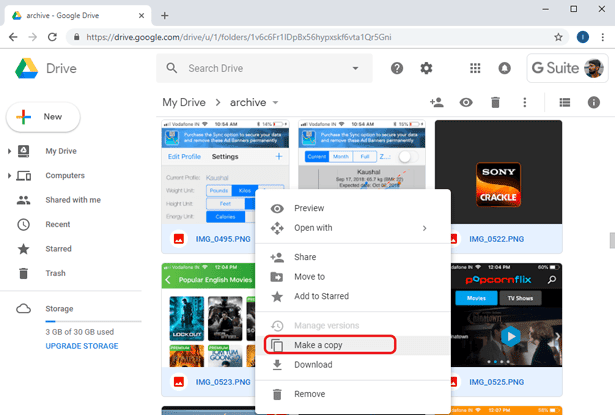Click the toolbar trash remove icon
Viewport: 615px width, 415px height.
click(495, 102)
